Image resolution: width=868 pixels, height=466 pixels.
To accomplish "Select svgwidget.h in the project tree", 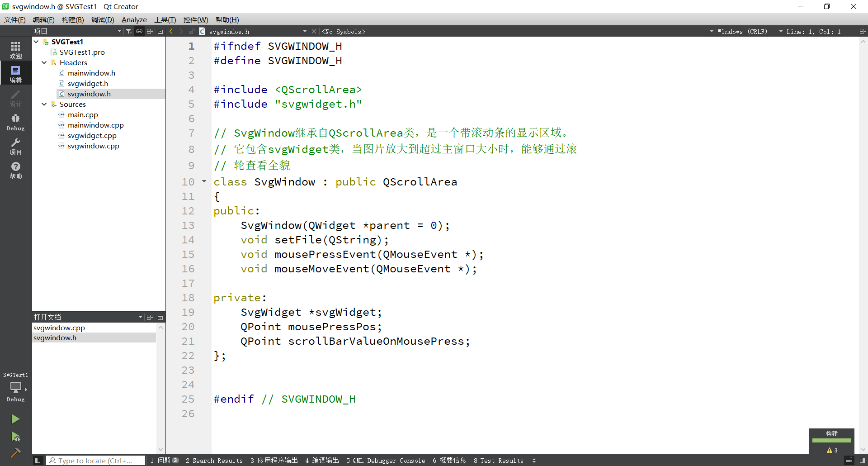I will coord(88,83).
